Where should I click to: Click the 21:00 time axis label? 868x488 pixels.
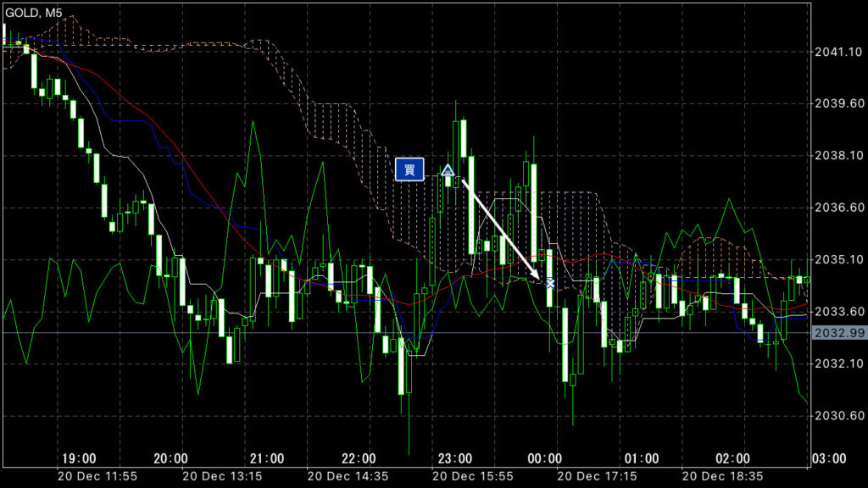pos(265,458)
